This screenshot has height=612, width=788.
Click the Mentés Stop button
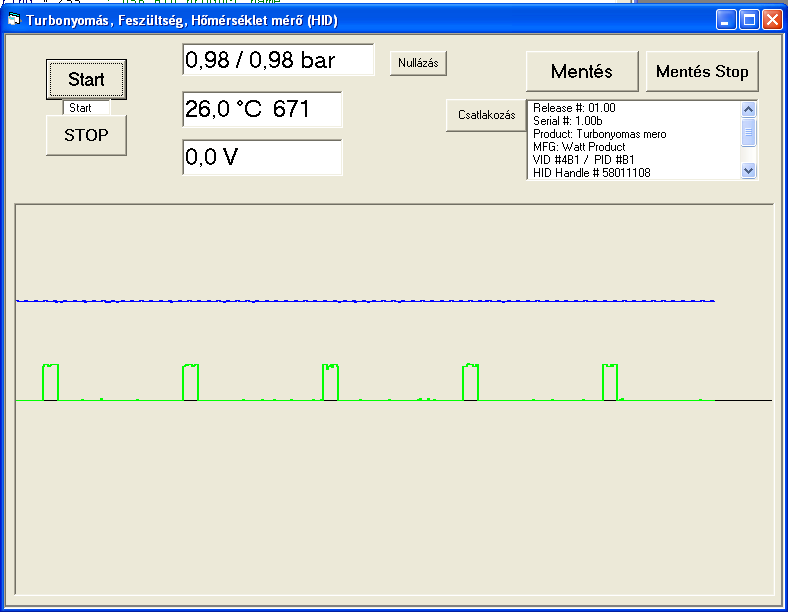(x=702, y=71)
